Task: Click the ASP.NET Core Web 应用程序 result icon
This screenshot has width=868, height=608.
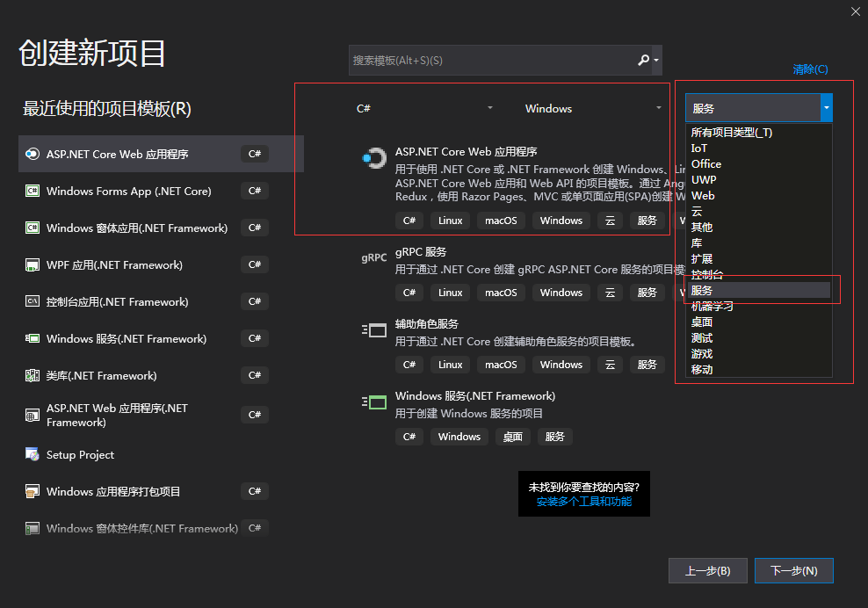Action: (374, 158)
